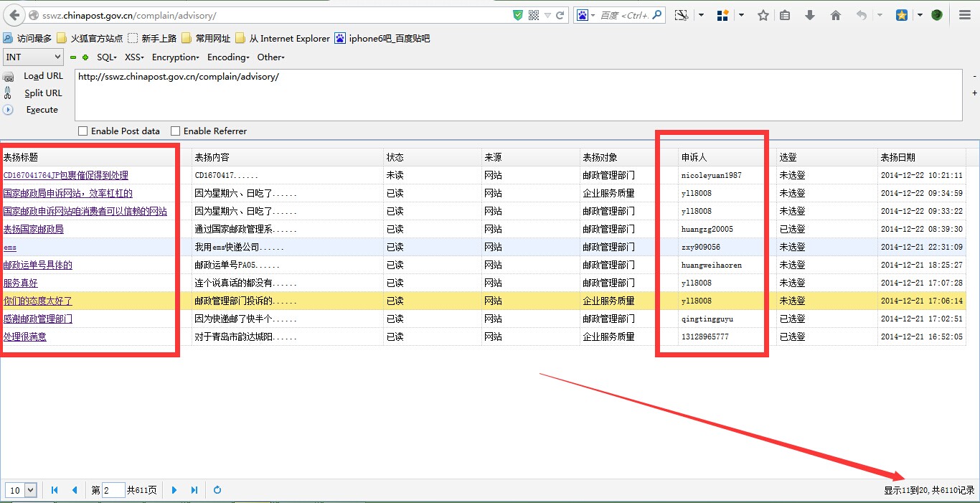The width and height of the screenshot is (980, 503).
Task: Open the 访问最多 bookmark
Action: click(27, 39)
